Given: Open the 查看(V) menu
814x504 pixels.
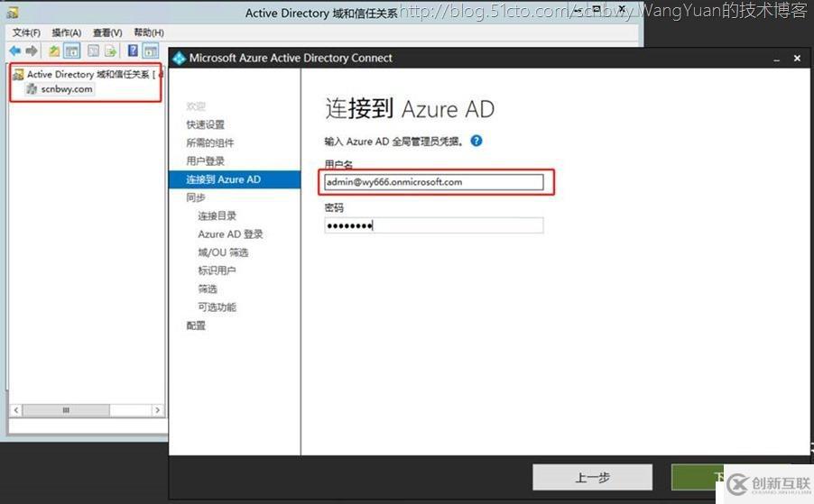Looking at the screenshot, I should (107, 32).
